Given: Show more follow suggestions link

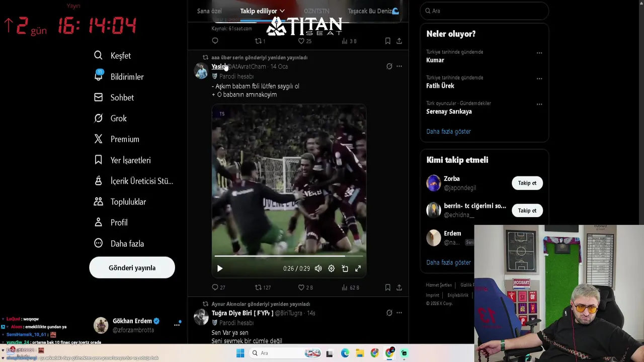Looking at the screenshot, I should coord(448,262).
